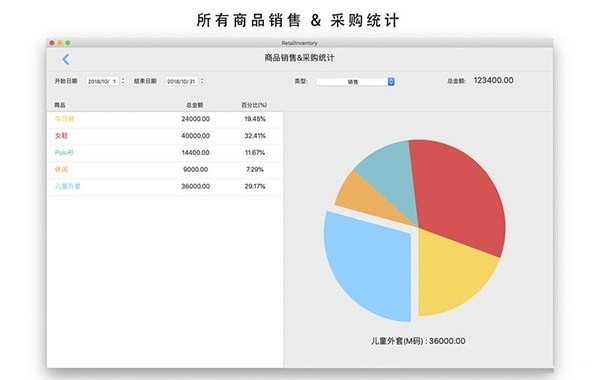
Task: Select the yellow product row with 24000.00
Action: 165,119
